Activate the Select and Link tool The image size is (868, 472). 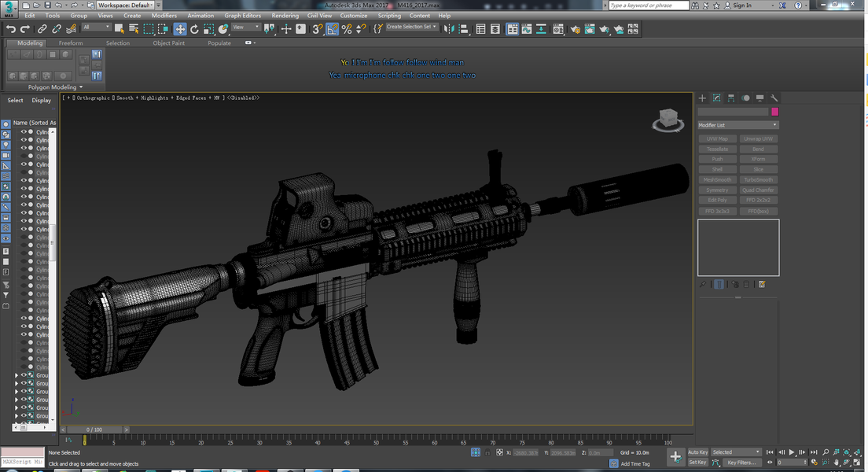[42, 29]
